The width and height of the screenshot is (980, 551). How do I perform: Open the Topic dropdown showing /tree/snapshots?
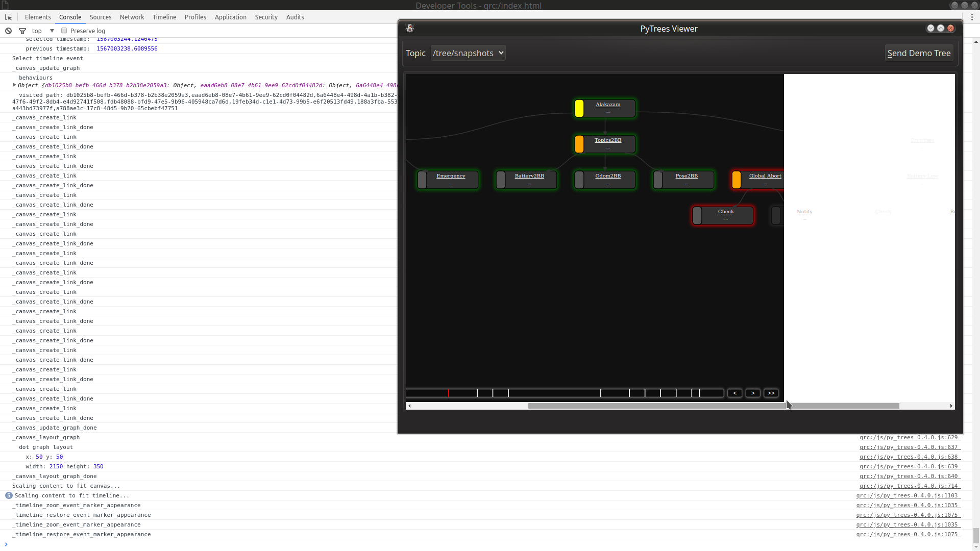(x=468, y=53)
